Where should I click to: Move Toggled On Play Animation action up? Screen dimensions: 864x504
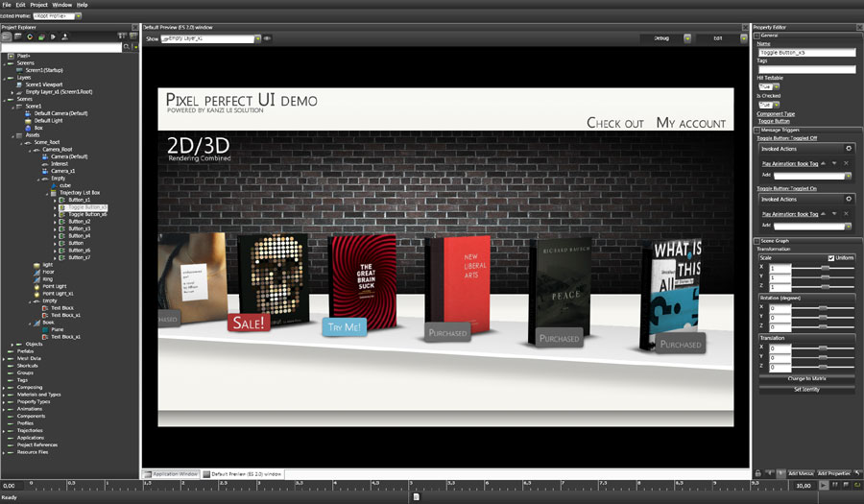(x=824, y=214)
